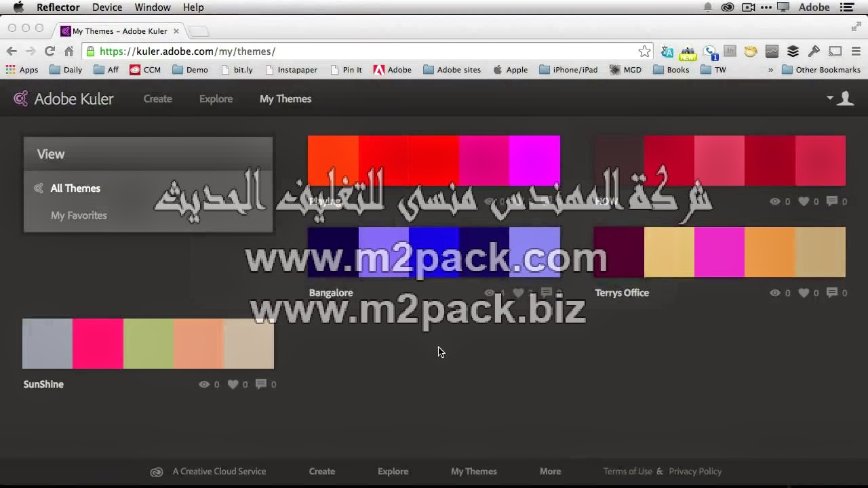The width and height of the screenshot is (868, 488).
Task: Favorite Terrys Office with the heart icon
Action: tap(804, 293)
